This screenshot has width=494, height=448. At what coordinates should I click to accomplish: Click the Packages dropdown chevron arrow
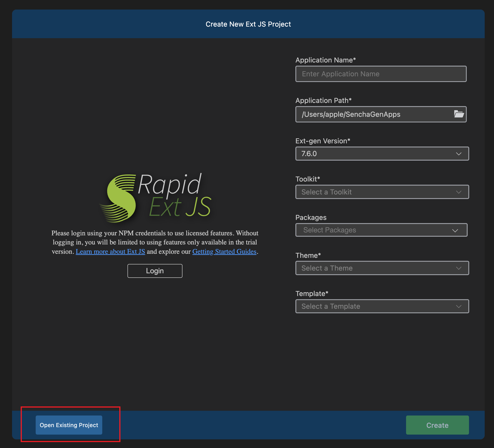click(x=455, y=231)
